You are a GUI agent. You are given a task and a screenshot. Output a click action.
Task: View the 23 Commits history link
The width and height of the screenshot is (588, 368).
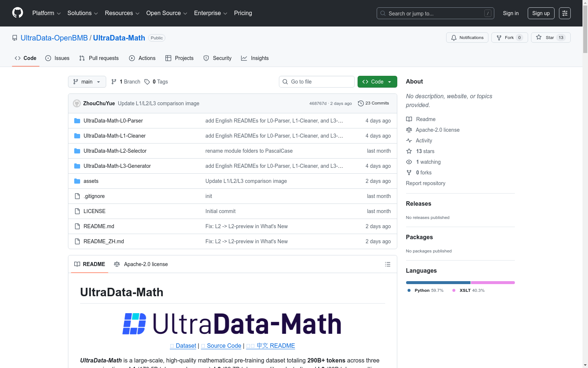(x=373, y=103)
